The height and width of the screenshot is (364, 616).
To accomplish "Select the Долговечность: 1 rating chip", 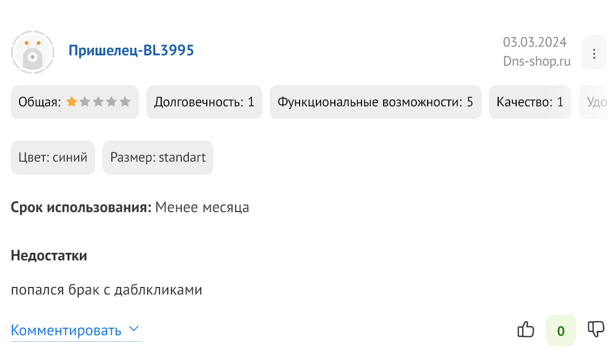I will 204,102.
